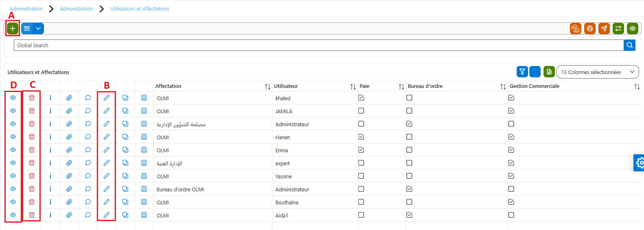Open Utilisateurs et Affectations breadcrumb

pos(140,9)
